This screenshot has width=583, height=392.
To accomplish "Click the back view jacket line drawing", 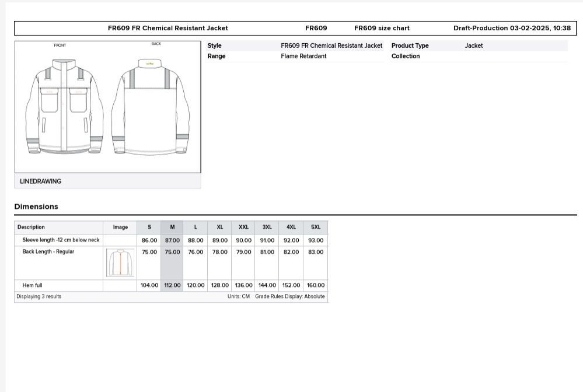I will pyautogui.click(x=151, y=106).
